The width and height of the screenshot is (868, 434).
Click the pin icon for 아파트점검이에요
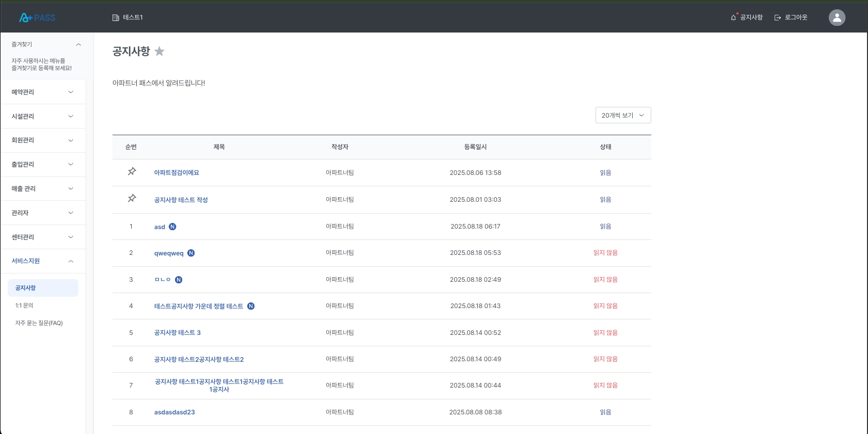(x=132, y=171)
